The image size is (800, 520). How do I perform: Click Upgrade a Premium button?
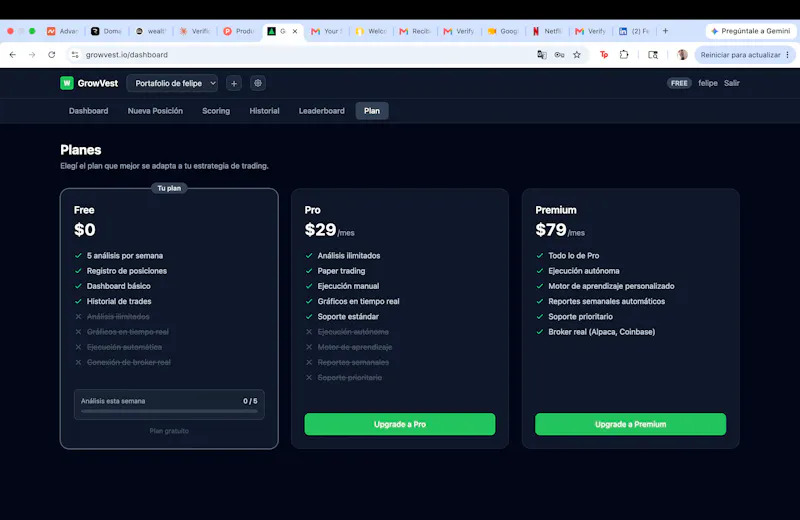[630, 424]
